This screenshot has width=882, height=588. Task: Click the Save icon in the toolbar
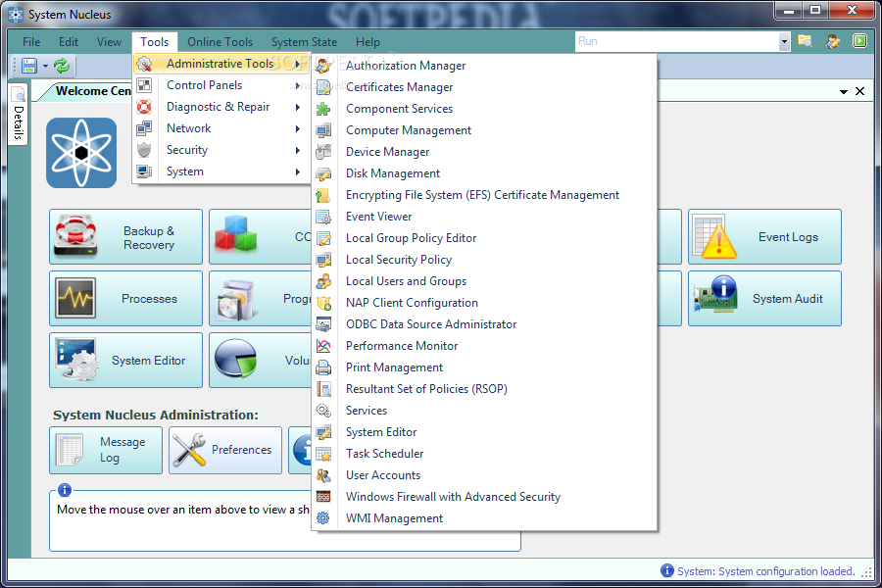(29, 66)
